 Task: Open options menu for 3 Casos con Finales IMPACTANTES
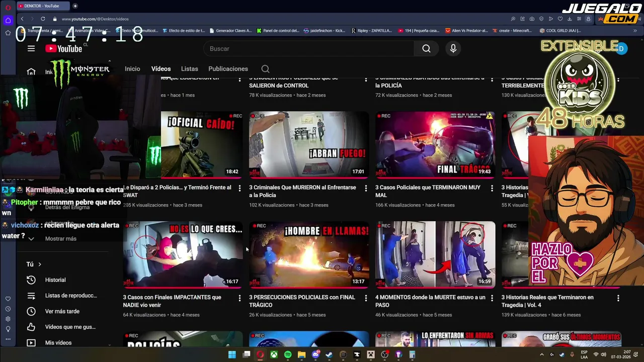tap(239, 298)
